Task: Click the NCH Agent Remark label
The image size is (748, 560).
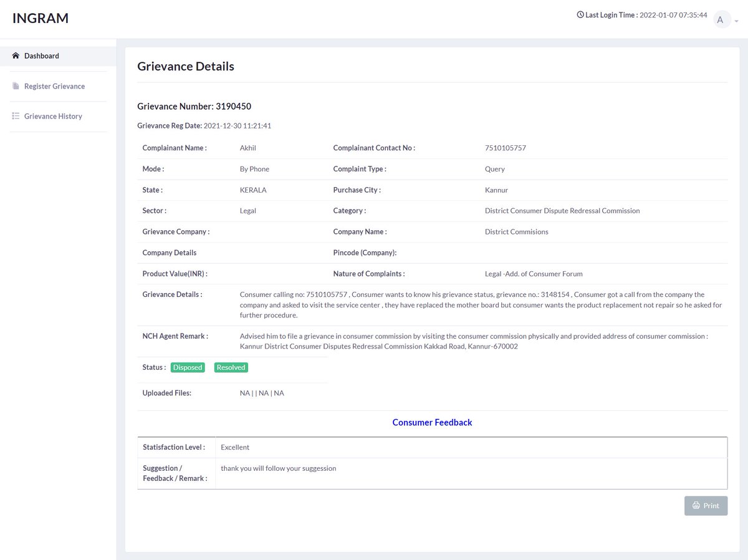Action: [x=175, y=336]
